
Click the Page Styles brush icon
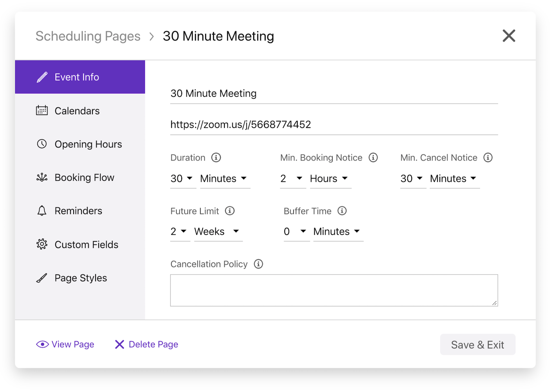pos(42,278)
